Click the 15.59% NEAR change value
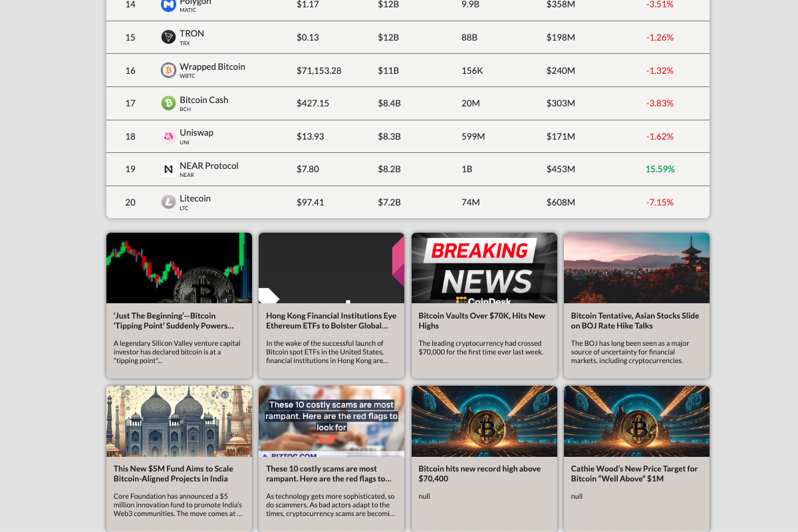Image resolution: width=798 pixels, height=532 pixels. point(660,169)
